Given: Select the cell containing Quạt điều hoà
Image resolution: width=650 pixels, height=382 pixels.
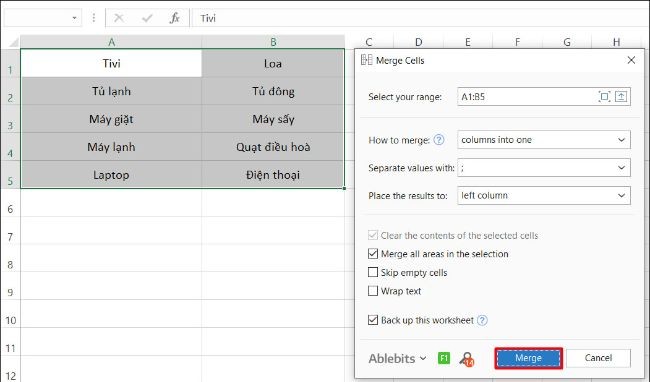Looking at the screenshot, I should [273, 147].
